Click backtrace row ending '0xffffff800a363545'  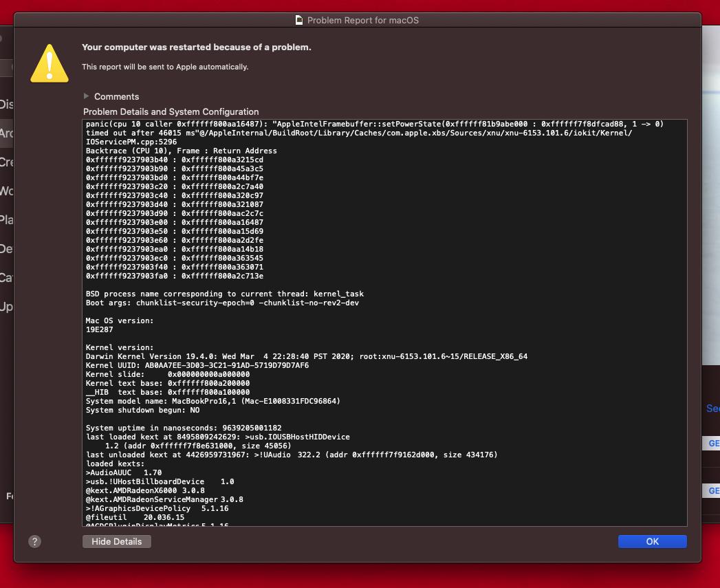pyautogui.click(x=175, y=258)
